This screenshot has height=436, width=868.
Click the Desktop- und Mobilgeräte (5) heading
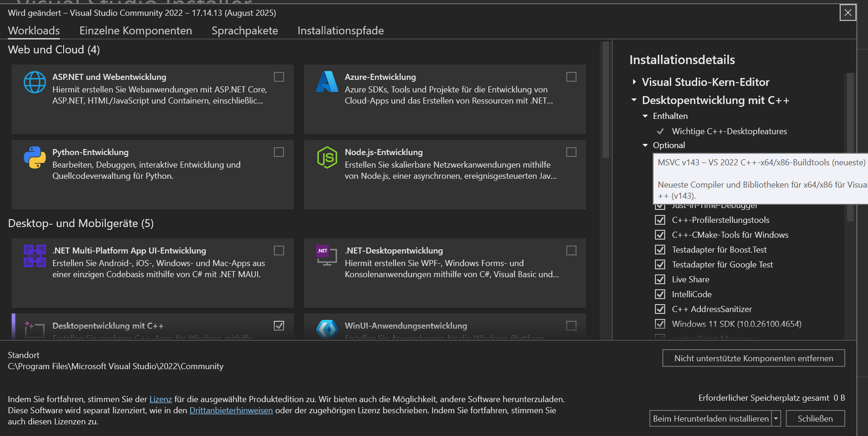click(x=81, y=223)
